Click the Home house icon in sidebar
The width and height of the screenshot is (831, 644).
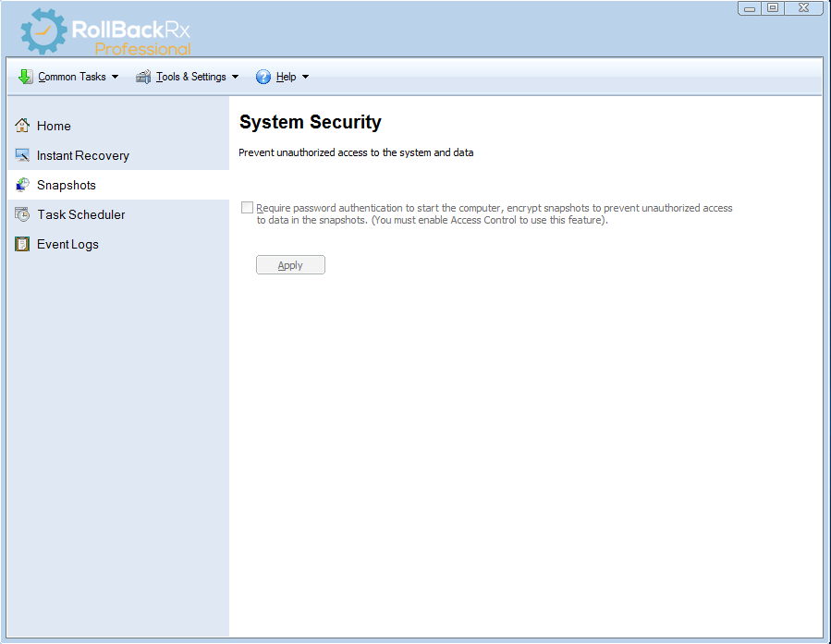(x=22, y=126)
